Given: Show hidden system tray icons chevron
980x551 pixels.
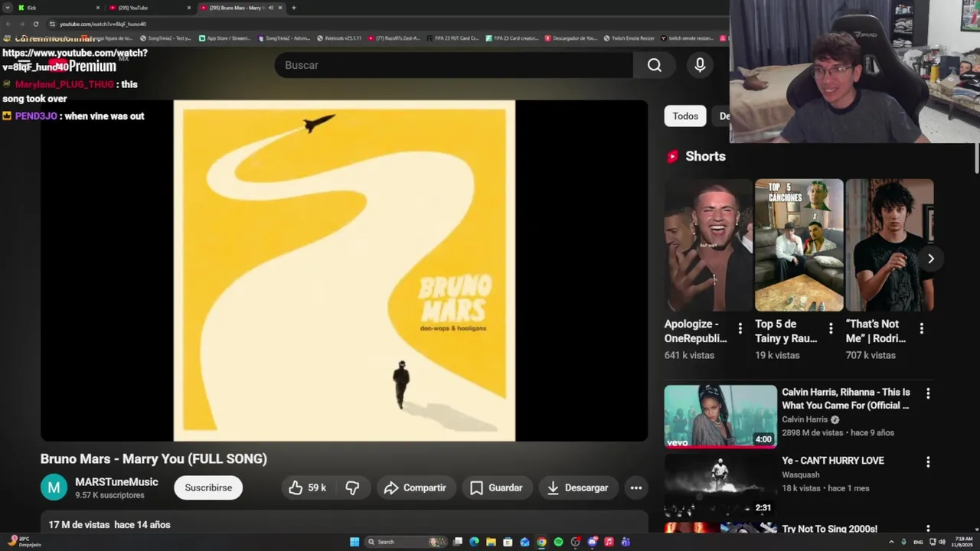Looking at the screenshot, I should [x=892, y=542].
